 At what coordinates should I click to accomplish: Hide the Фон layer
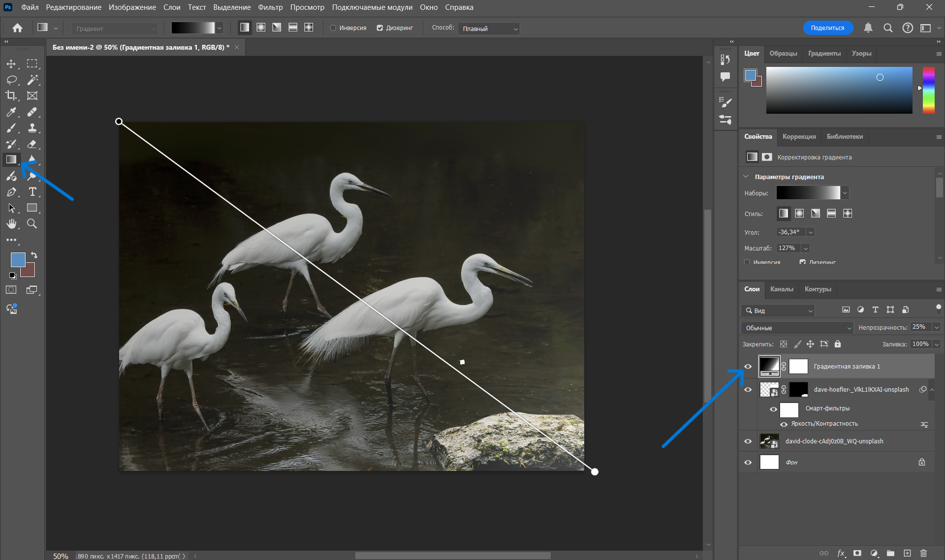coord(748,462)
